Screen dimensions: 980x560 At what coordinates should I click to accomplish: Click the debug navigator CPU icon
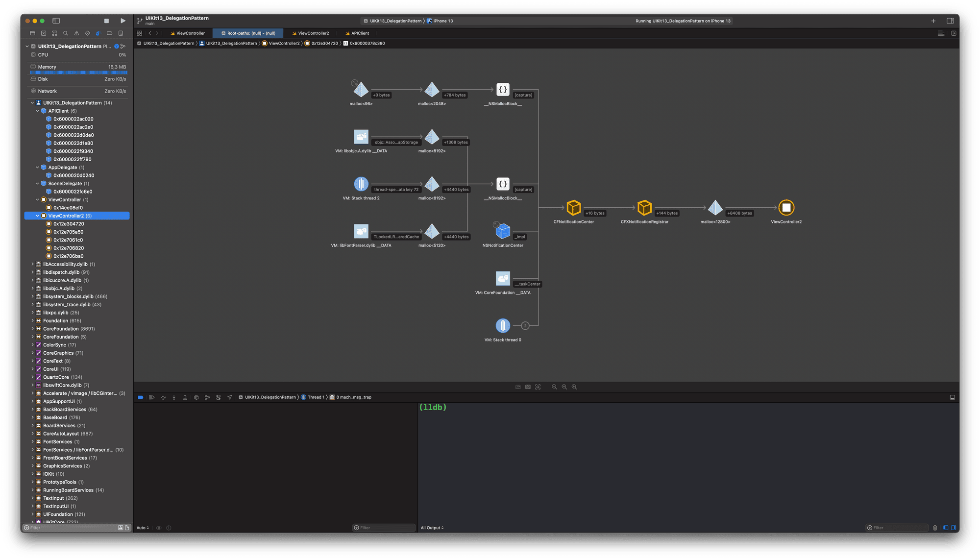[33, 54]
